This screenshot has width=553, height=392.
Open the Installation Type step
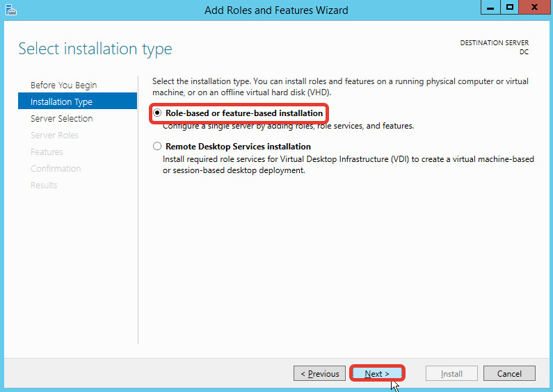coord(61,102)
